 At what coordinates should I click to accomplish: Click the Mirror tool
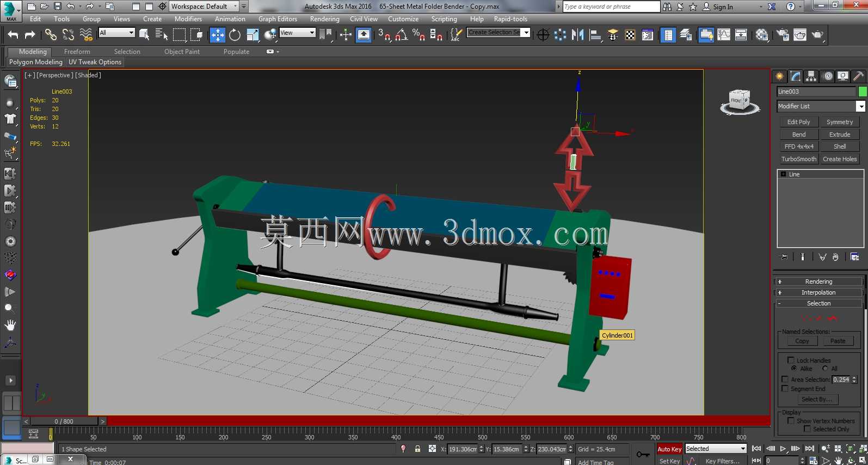pyautogui.click(x=578, y=35)
